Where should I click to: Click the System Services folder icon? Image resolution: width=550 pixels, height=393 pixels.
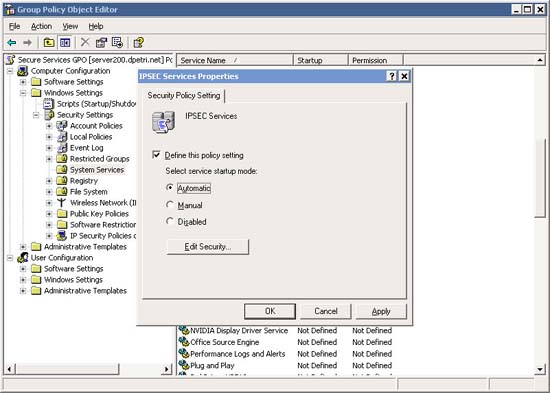tap(62, 169)
